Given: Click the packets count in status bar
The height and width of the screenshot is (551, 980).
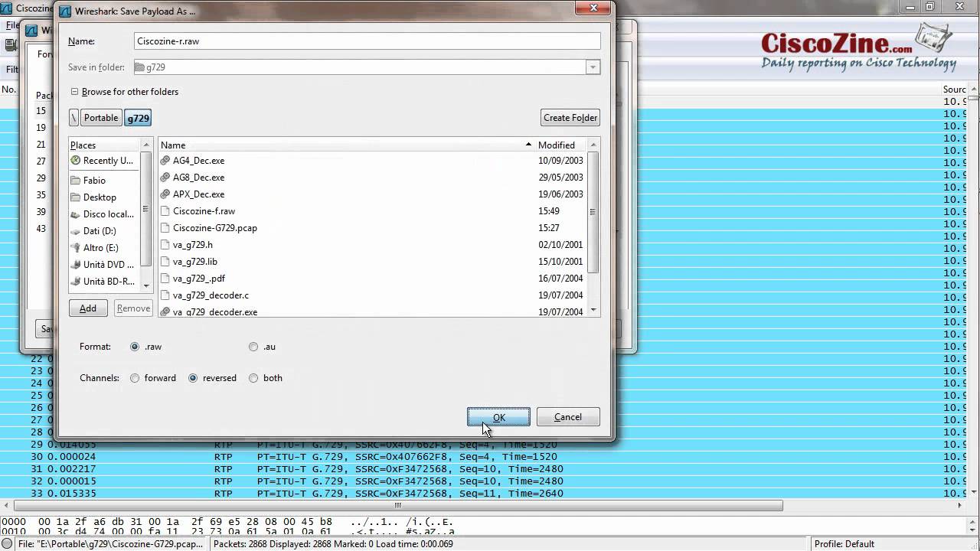Looking at the screenshot, I should (332, 544).
